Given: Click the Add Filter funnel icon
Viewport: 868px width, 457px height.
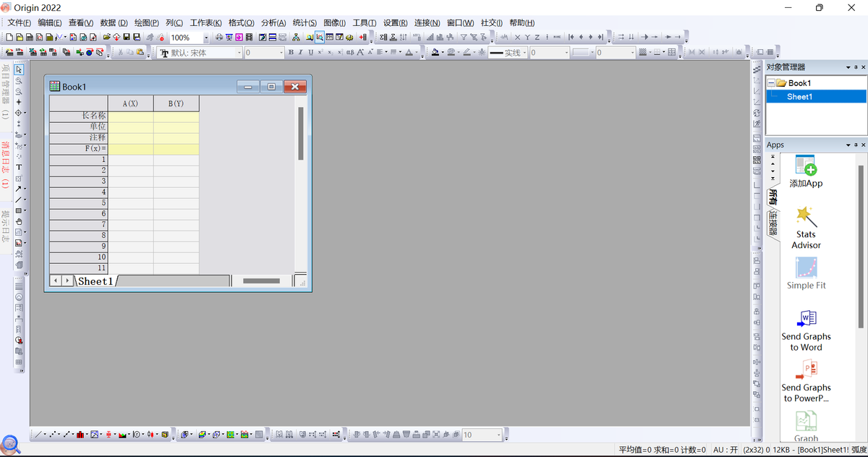Looking at the screenshot, I should (x=464, y=37).
